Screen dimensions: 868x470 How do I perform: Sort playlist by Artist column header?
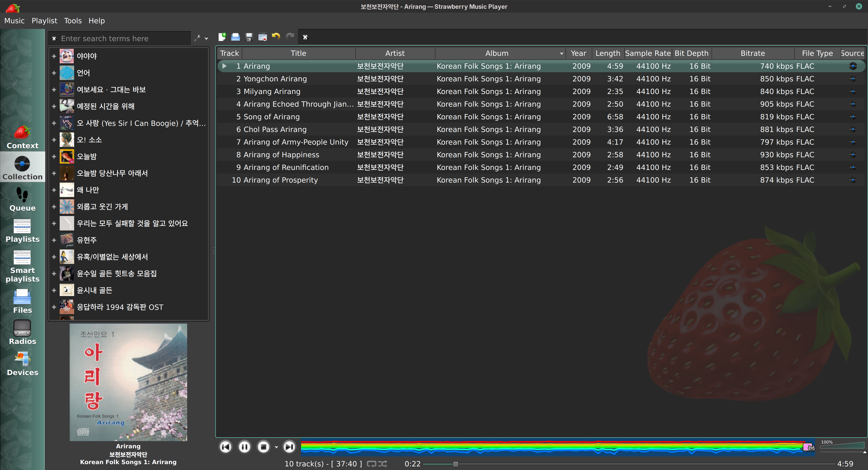tap(395, 53)
